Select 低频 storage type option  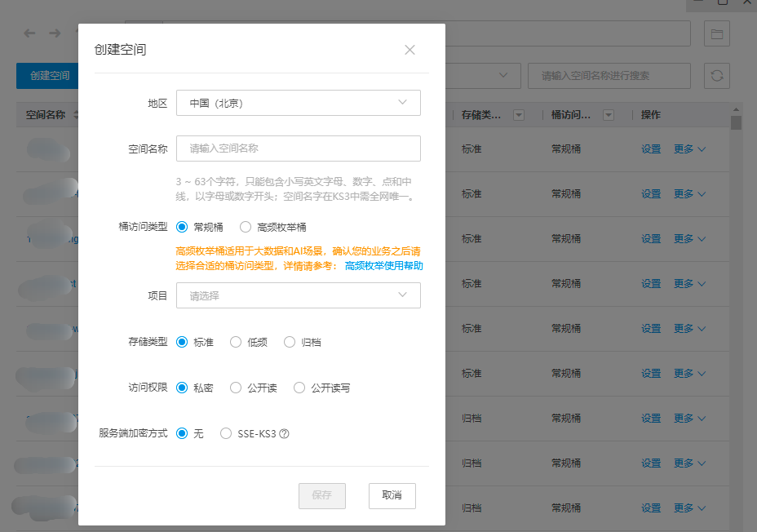(x=236, y=342)
